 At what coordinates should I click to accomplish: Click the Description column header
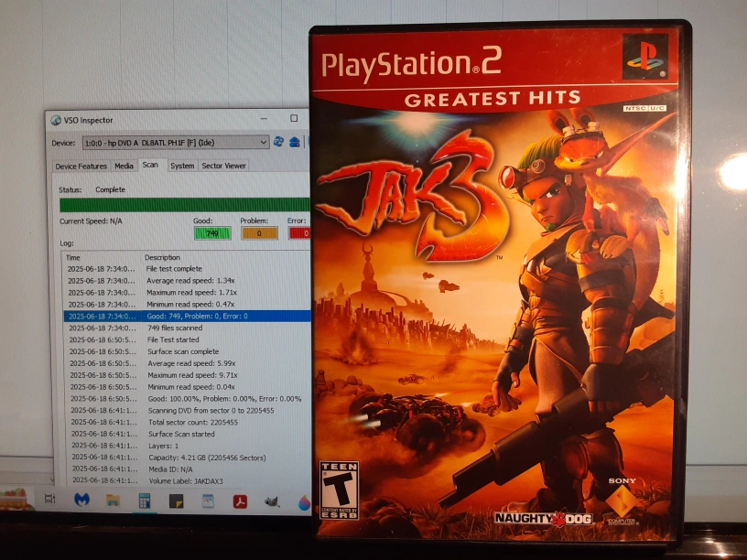coord(163,257)
